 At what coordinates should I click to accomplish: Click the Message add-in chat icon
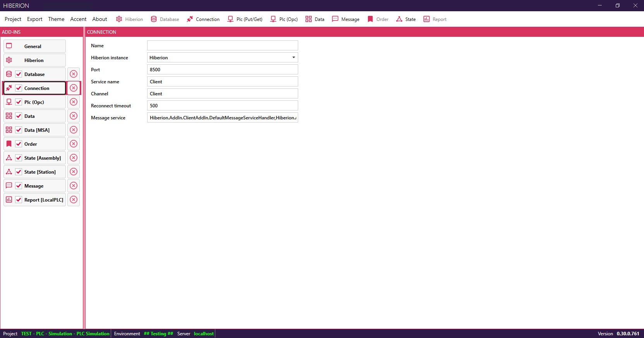[x=9, y=186]
